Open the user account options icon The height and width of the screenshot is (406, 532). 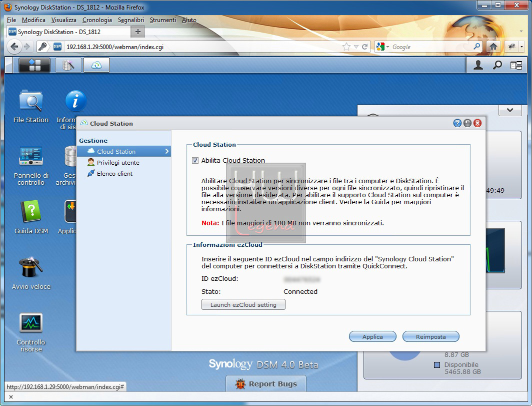478,65
